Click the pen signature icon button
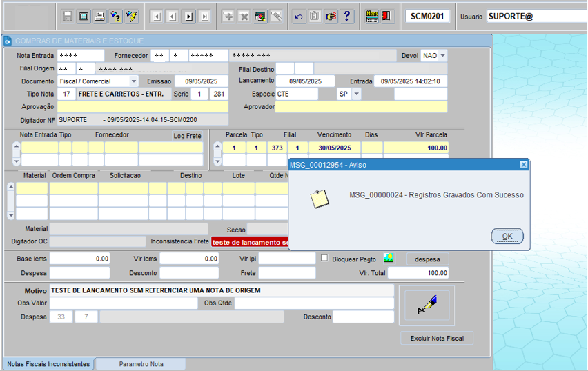The height and width of the screenshot is (371, 588). pyautogui.click(x=427, y=306)
